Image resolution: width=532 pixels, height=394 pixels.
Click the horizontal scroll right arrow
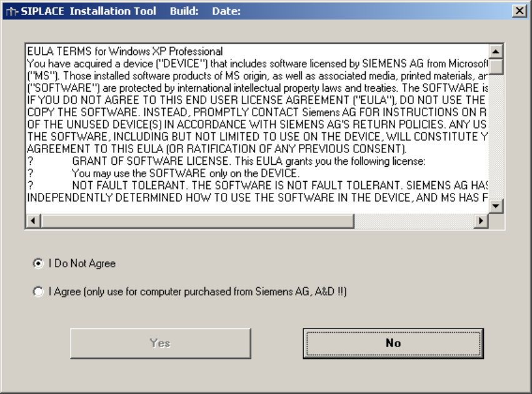[481, 221]
